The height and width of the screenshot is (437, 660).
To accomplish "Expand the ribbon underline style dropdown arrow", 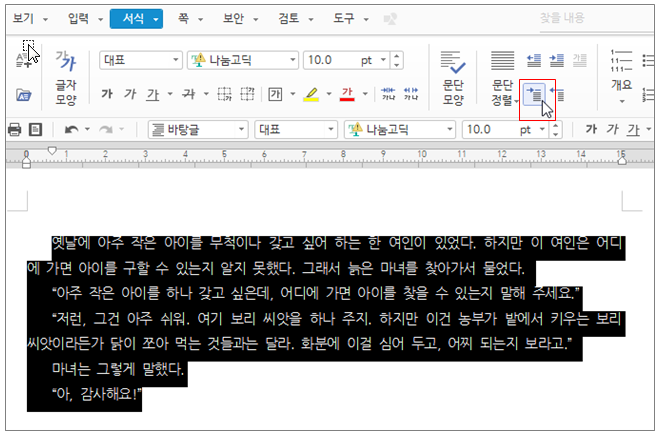I will point(170,94).
